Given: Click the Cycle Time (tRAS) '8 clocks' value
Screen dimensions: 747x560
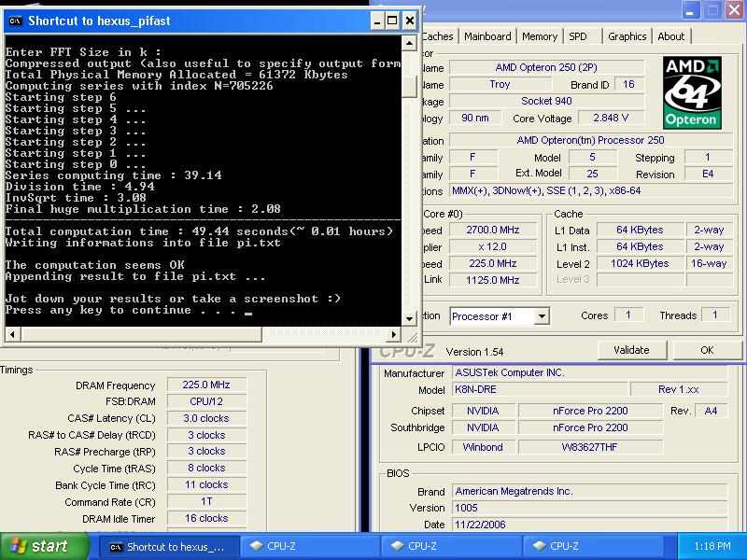Looking at the screenshot, I should tap(206, 469).
